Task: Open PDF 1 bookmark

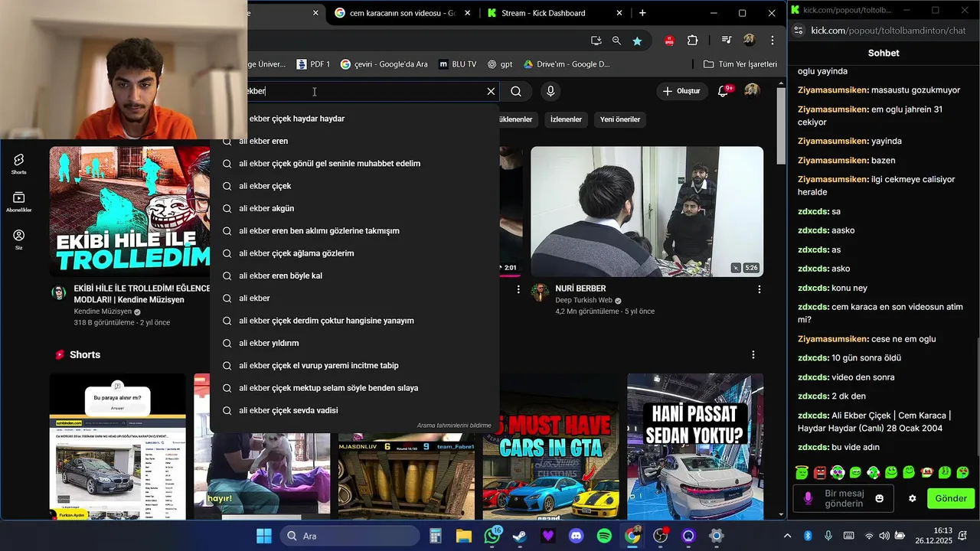Action: pos(313,64)
